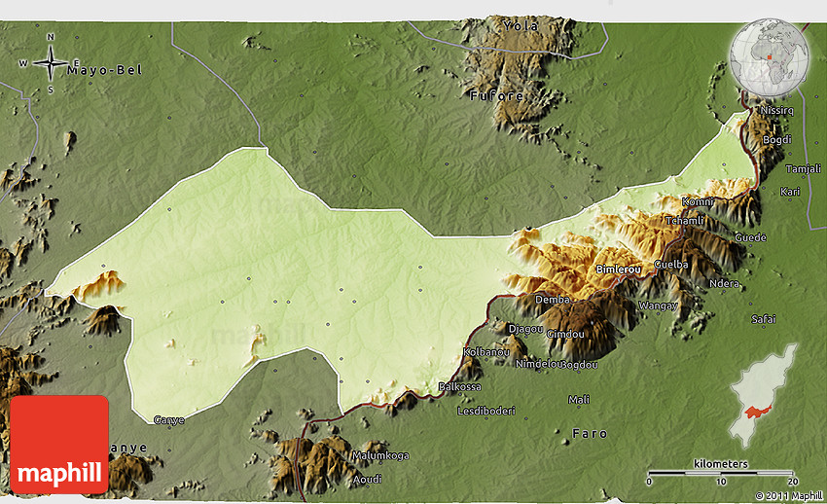The width and height of the screenshot is (827, 504).
Task: Click the small region locator map
Action: coord(765,395)
